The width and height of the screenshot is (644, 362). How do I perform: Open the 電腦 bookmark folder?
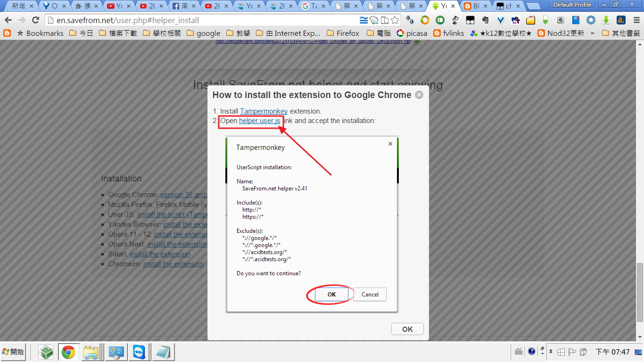click(x=379, y=33)
